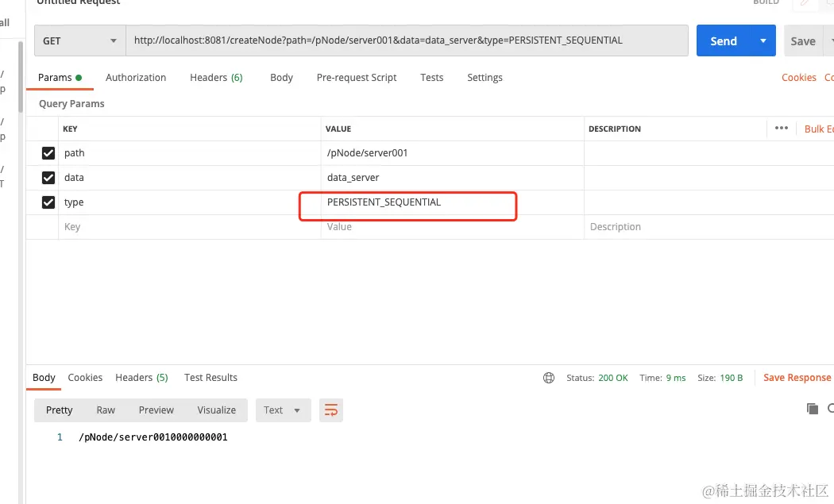Open the Cookies link
Screen dimensions: 834x504
(798, 78)
